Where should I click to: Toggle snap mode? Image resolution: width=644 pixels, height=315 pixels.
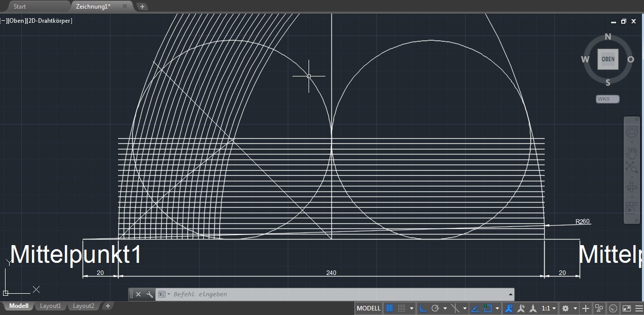[x=402, y=308]
